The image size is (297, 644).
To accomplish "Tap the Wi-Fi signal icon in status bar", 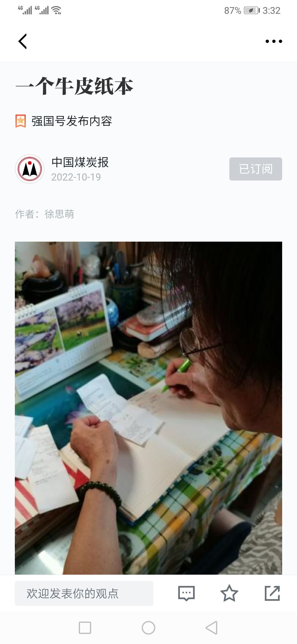I will (56, 10).
